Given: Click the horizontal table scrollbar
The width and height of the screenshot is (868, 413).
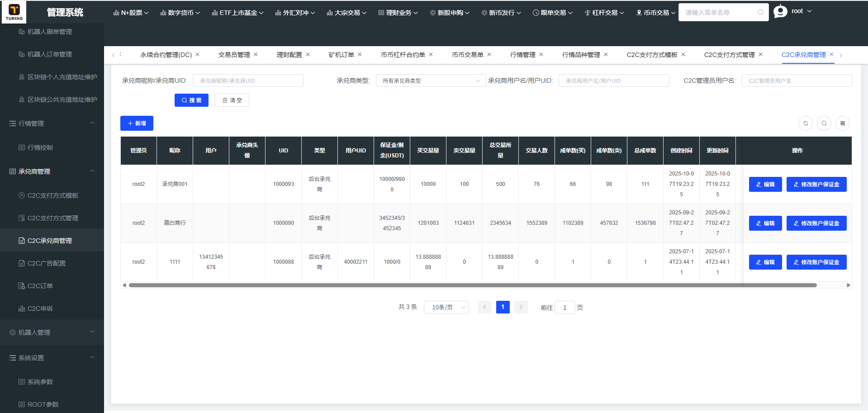Looking at the screenshot, I should [x=472, y=285].
